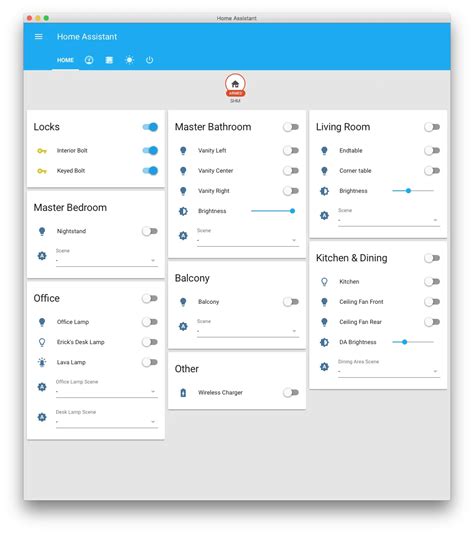The height and width of the screenshot is (534, 474).
Task: Toggle the Office group switch
Action: 150,299
